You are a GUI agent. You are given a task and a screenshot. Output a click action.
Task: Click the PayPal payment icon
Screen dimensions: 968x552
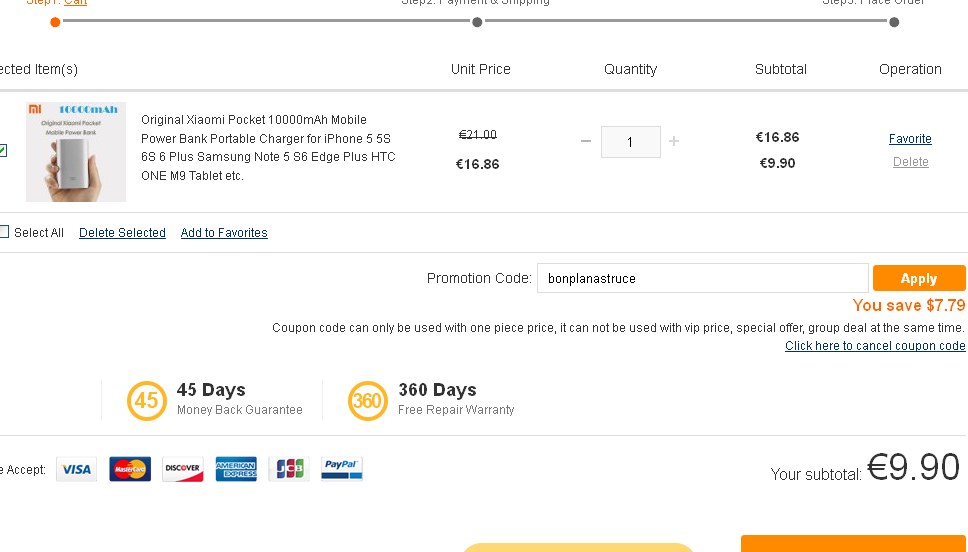tap(342, 469)
